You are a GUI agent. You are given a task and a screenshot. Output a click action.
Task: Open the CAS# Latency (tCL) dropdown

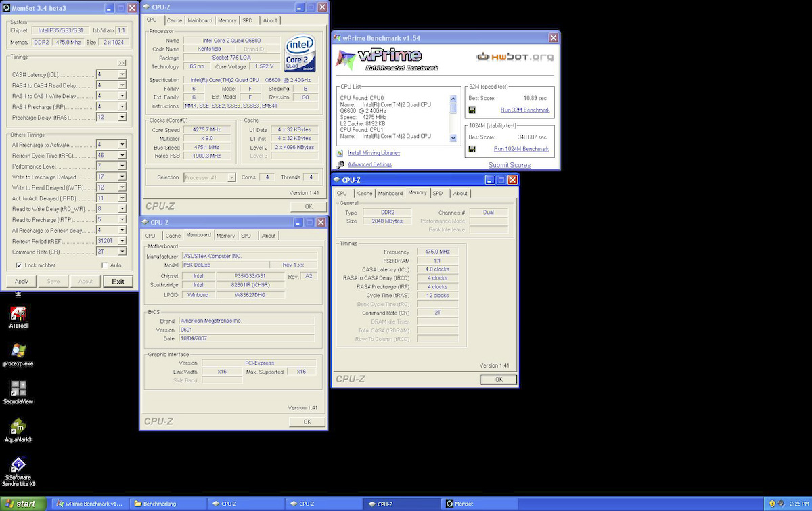(x=122, y=74)
